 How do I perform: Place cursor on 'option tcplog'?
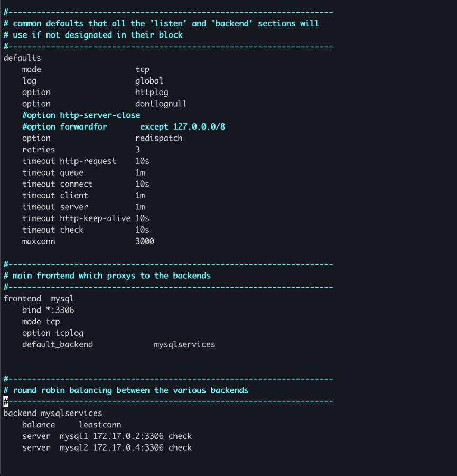[53, 333]
